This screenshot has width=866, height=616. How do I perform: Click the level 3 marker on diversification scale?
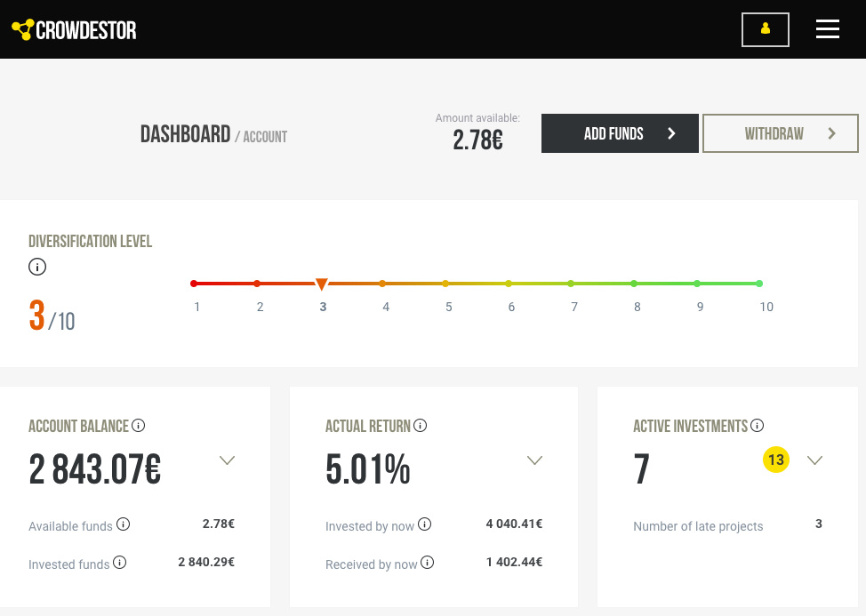[322, 284]
